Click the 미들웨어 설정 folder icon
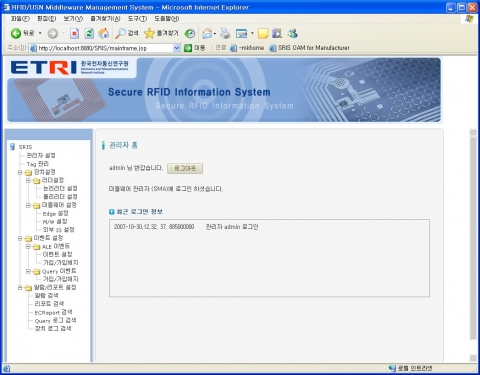 pos(36,205)
